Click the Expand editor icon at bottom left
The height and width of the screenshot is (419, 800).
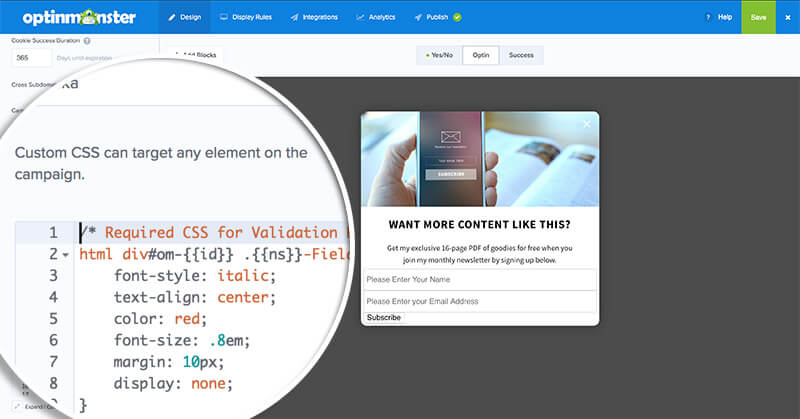coord(16,407)
